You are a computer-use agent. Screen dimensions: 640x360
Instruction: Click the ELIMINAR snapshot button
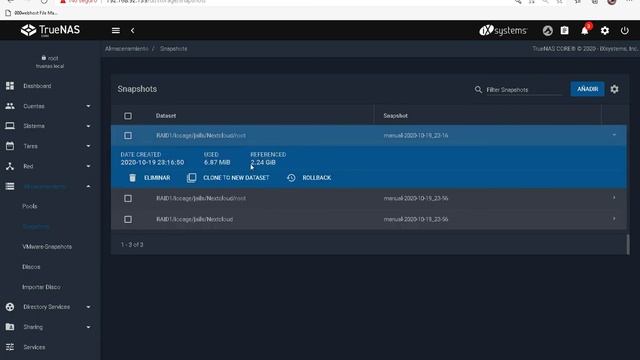pos(149,178)
